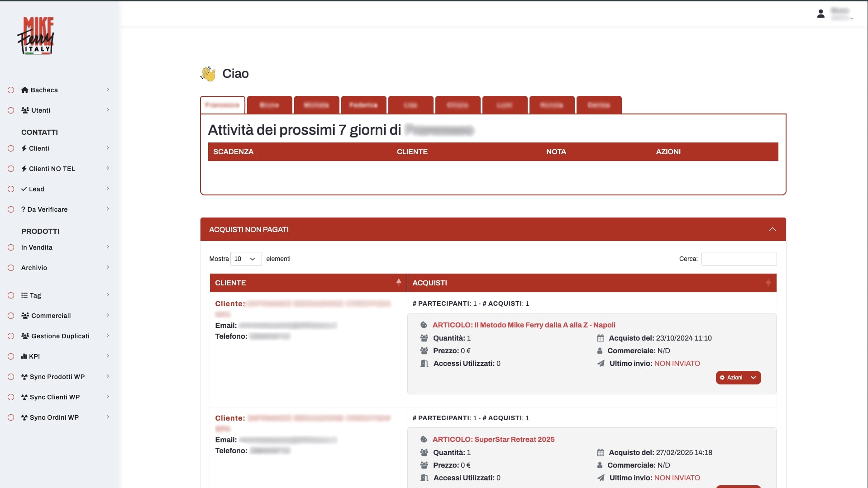Expand the Azioni dropdown arrow
This screenshot has width=868, height=488.
753,378
